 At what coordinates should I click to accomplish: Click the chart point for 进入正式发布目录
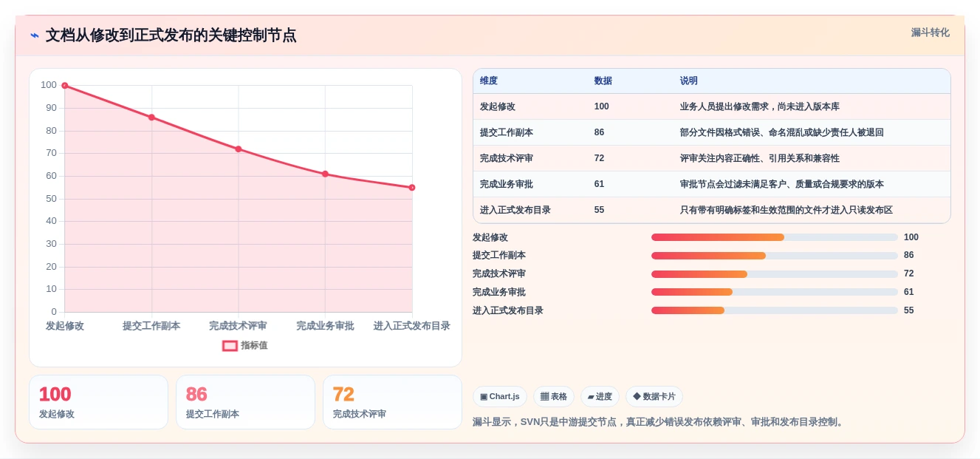(x=412, y=188)
